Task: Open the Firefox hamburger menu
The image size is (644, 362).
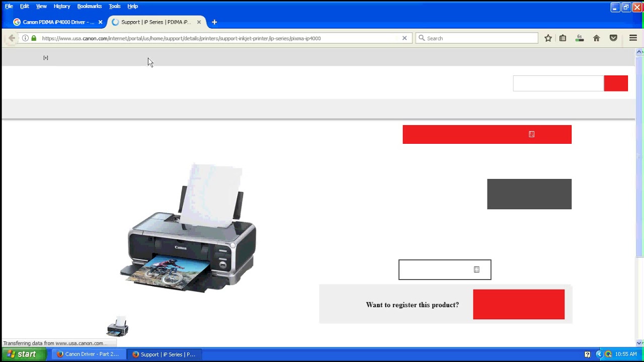Action: pyautogui.click(x=633, y=38)
